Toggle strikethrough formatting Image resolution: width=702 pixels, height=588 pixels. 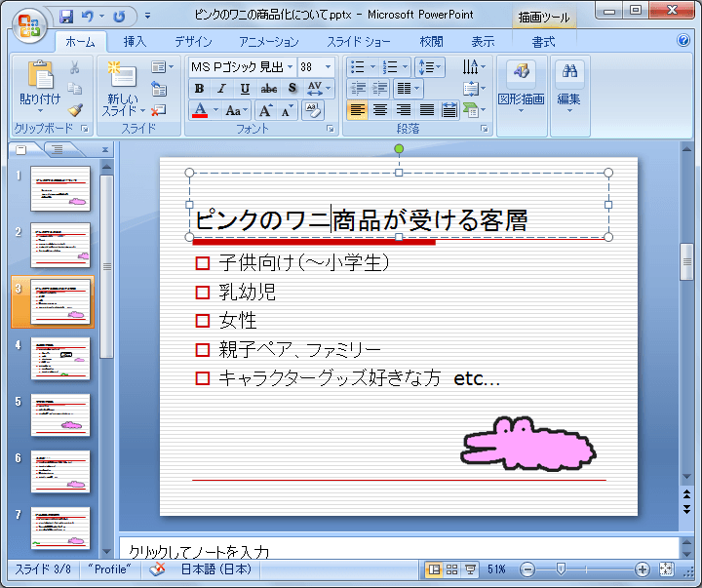pyautogui.click(x=269, y=89)
